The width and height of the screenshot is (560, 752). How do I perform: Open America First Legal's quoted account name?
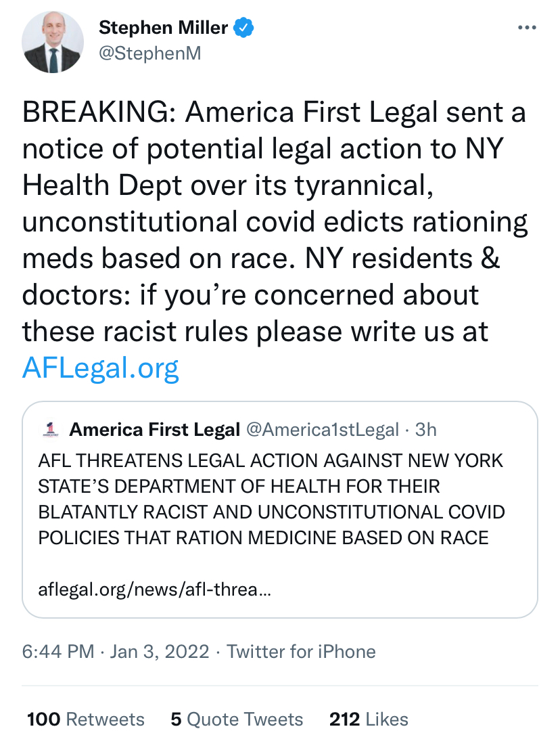(155, 429)
